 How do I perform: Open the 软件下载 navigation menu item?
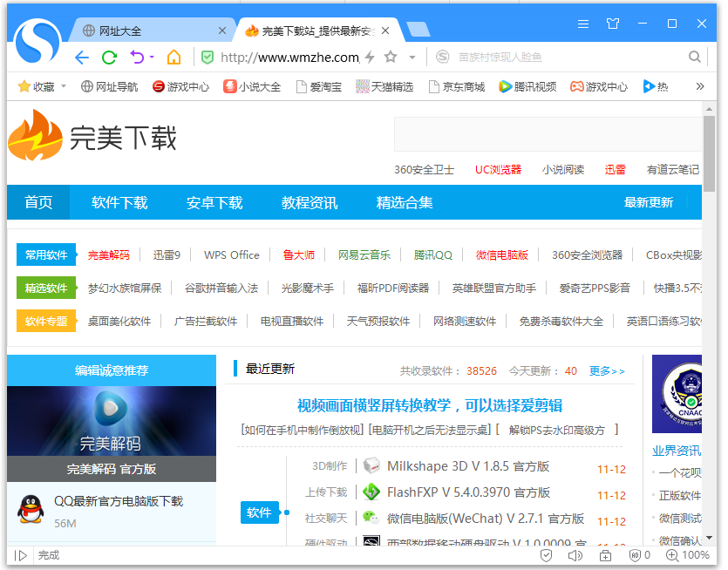tap(119, 202)
